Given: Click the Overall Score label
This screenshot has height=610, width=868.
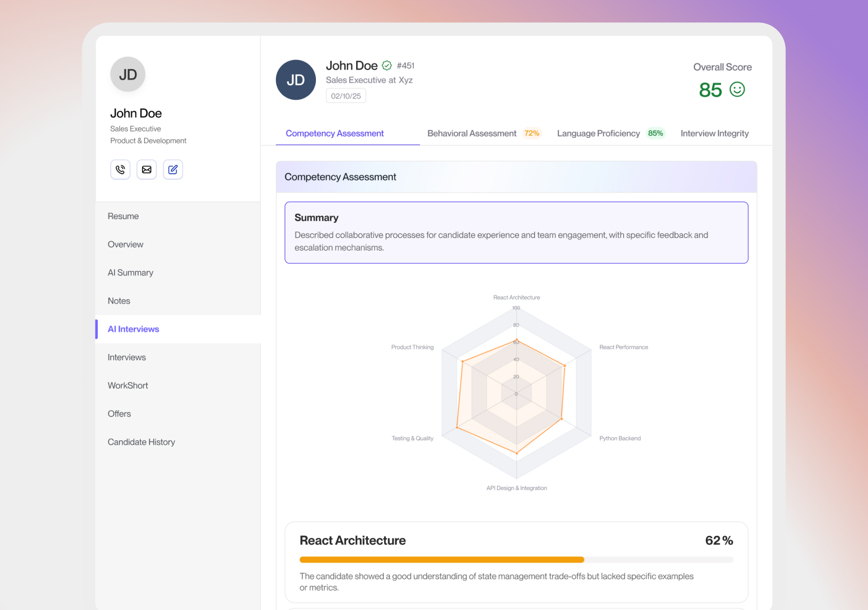Looking at the screenshot, I should [722, 67].
